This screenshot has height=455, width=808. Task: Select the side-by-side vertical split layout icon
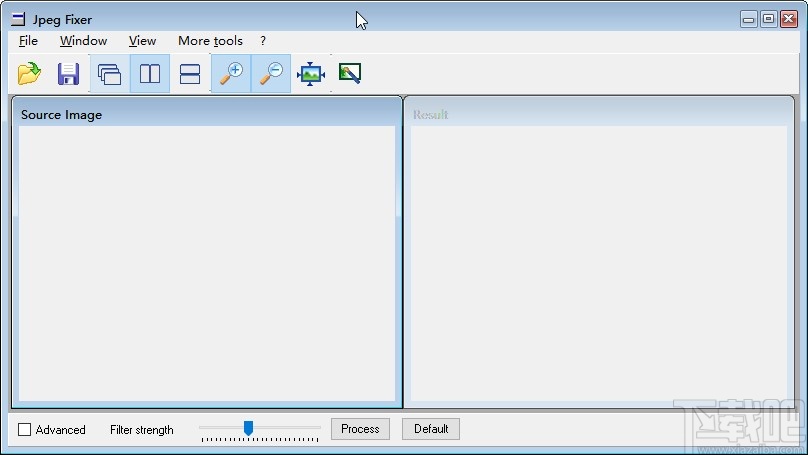(150, 74)
